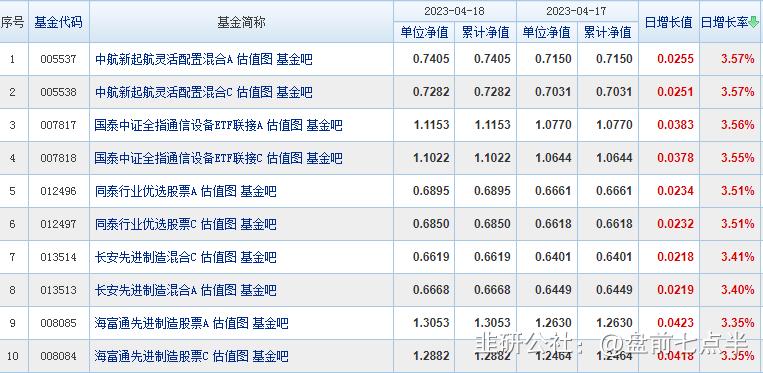
Task: Click 单位净值 header under 2023-04-17
Action: click(546, 33)
